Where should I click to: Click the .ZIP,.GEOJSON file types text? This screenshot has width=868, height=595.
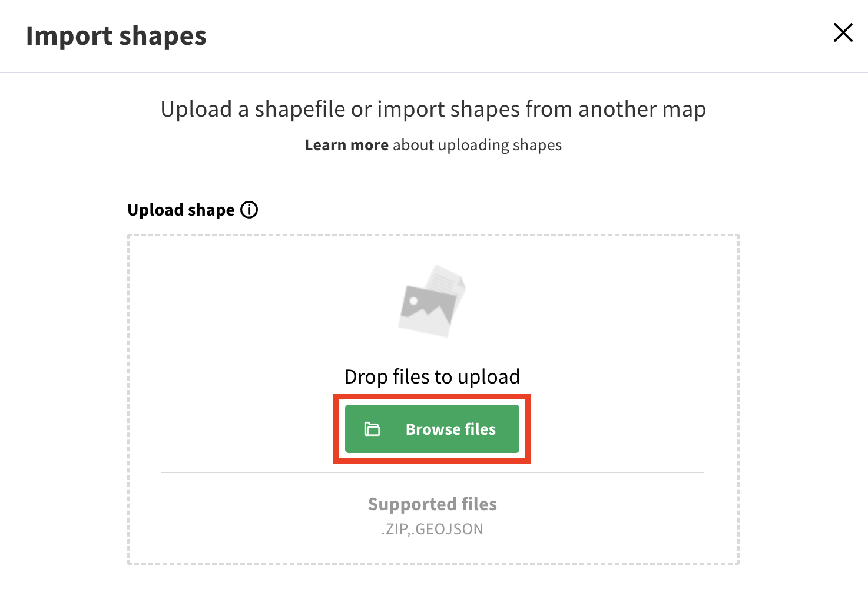432,529
